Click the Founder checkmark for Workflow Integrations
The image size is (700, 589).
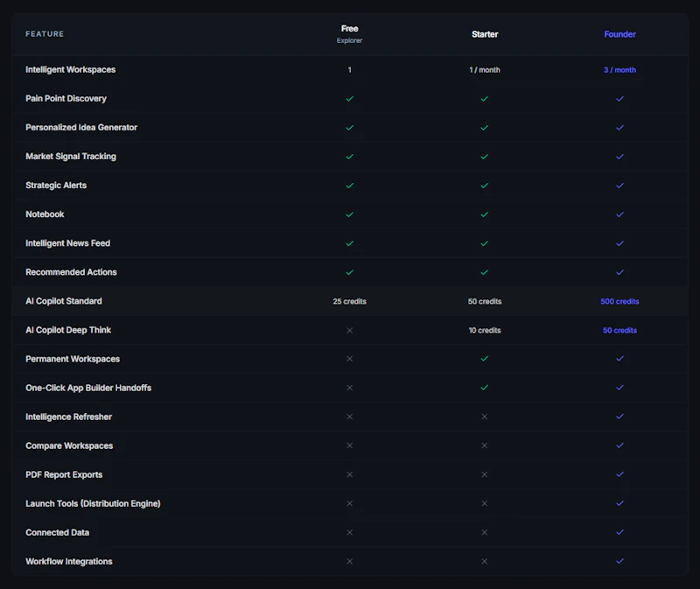pyautogui.click(x=619, y=561)
